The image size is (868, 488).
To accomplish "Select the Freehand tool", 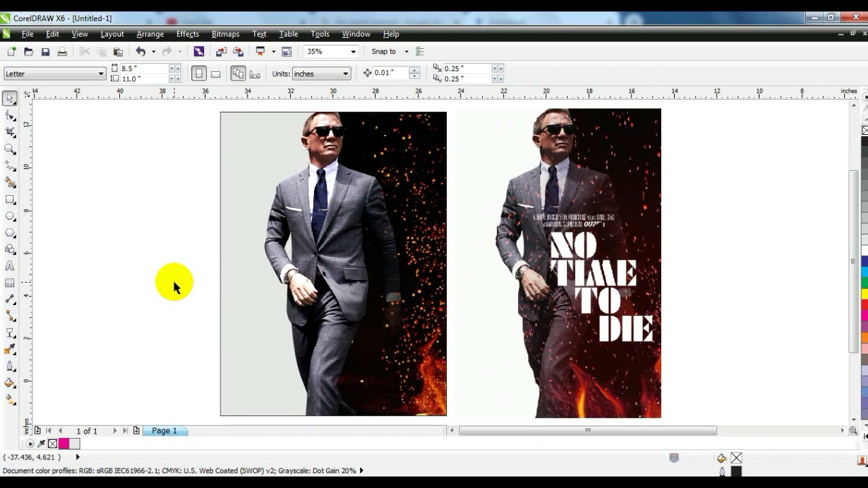I will pyautogui.click(x=10, y=166).
